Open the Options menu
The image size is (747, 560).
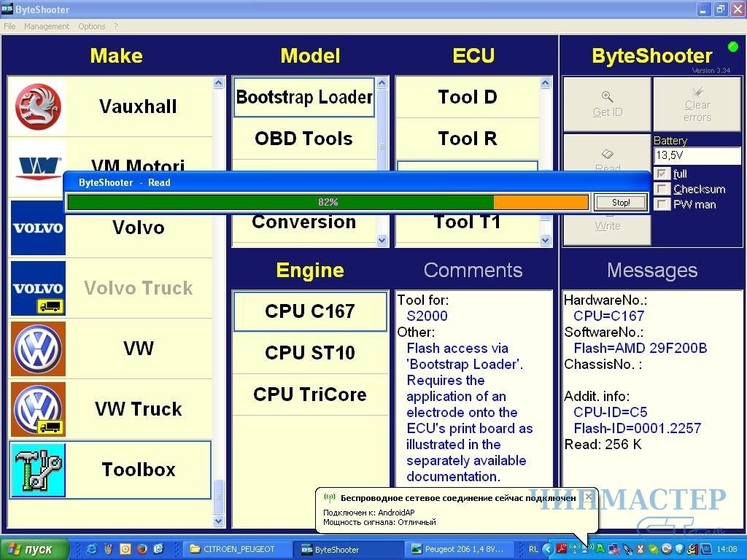[91, 26]
